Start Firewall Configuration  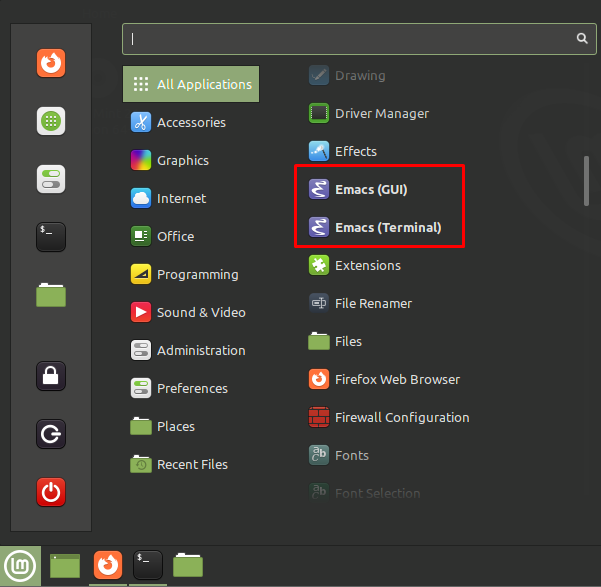(401, 417)
